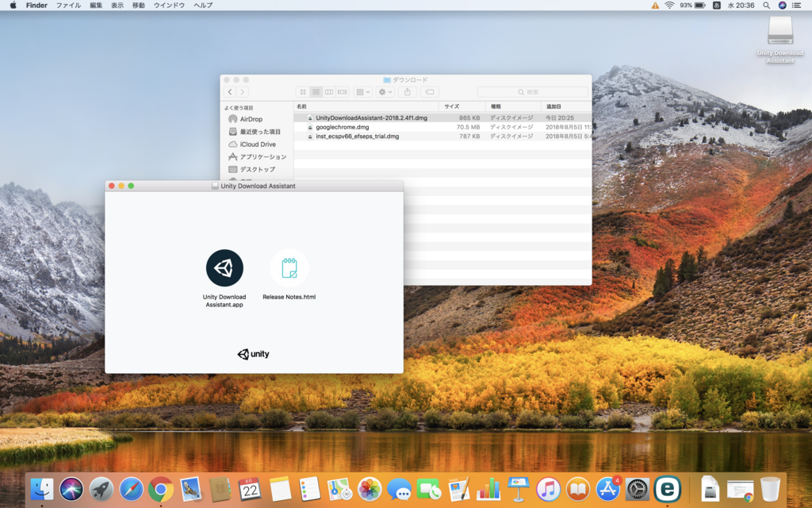Viewport: 812px width, 508px height.
Task: Open the ファイル menu
Action: [68, 6]
